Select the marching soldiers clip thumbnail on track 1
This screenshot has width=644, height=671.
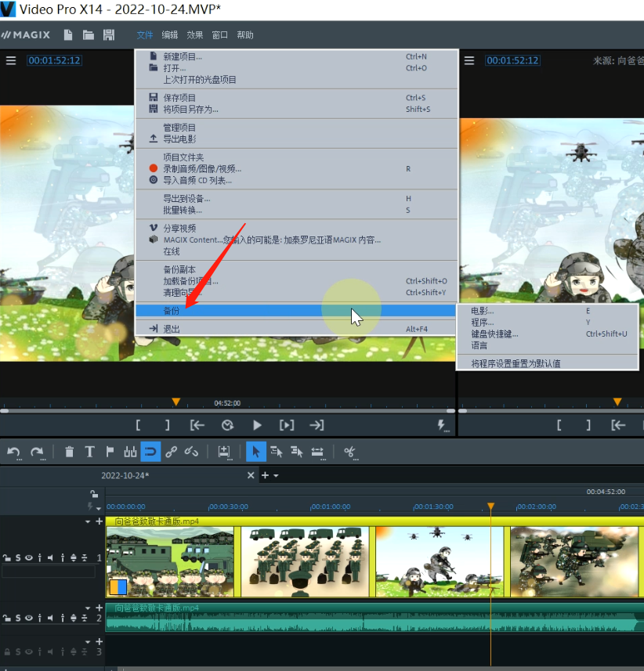click(305, 561)
